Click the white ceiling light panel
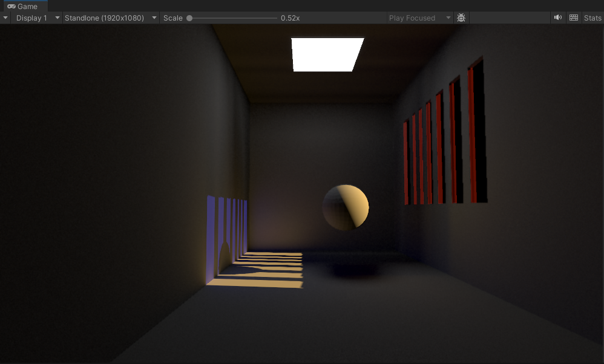The image size is (604, 364). click(x=327, y=54)
